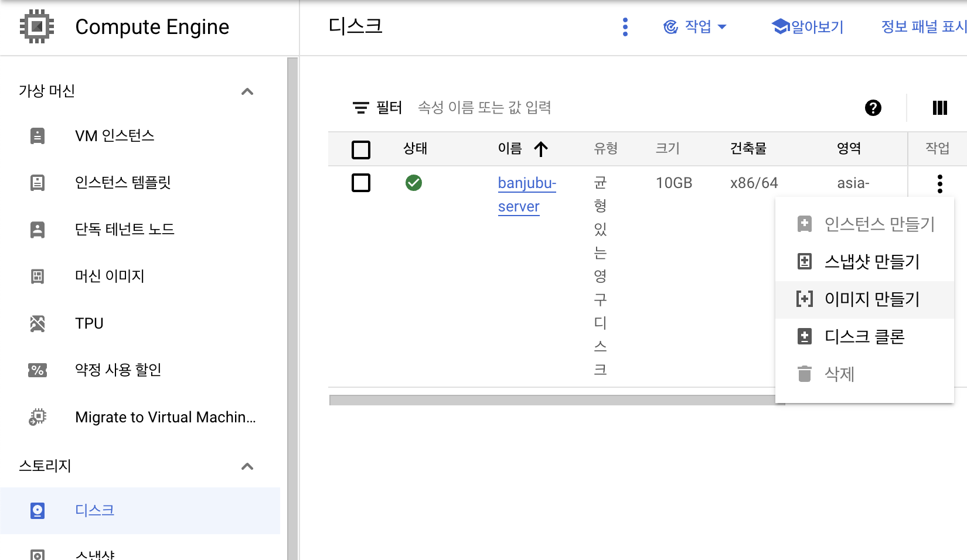Open the column display options icon
The width and height of the screenshot is (967, 560).
point(940,108)
